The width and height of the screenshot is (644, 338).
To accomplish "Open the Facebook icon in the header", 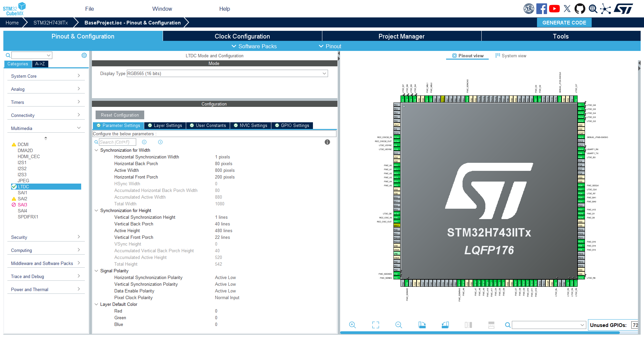I will pyautogui.click(x=542, y=9).
